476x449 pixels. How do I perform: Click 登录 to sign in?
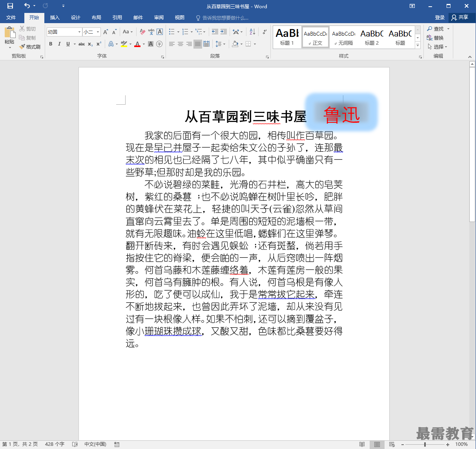(x=440, y=18)
